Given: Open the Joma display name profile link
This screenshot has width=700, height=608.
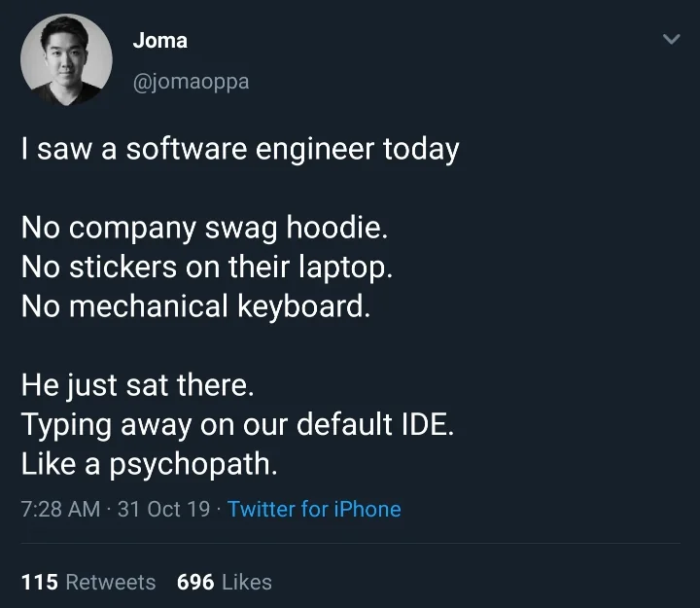Looking at the screenshot, I should tap(159, 41).
